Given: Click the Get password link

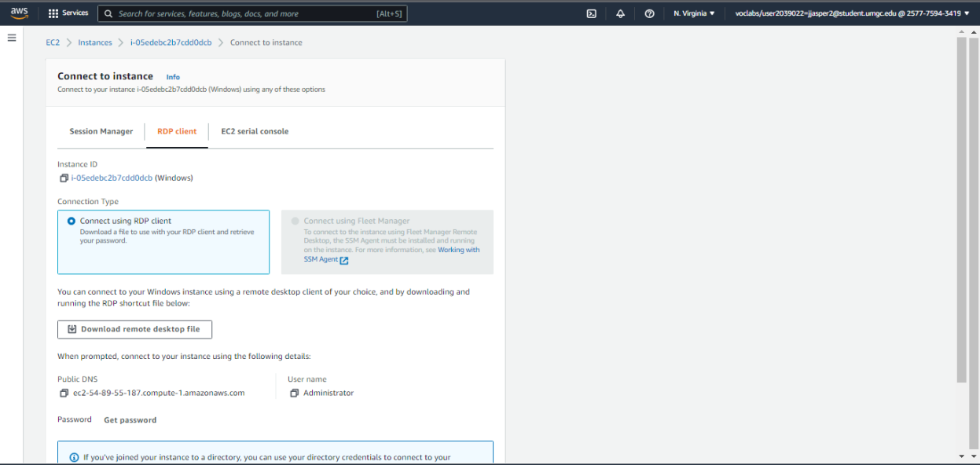Looking at the screenshot, I should 130,420.
